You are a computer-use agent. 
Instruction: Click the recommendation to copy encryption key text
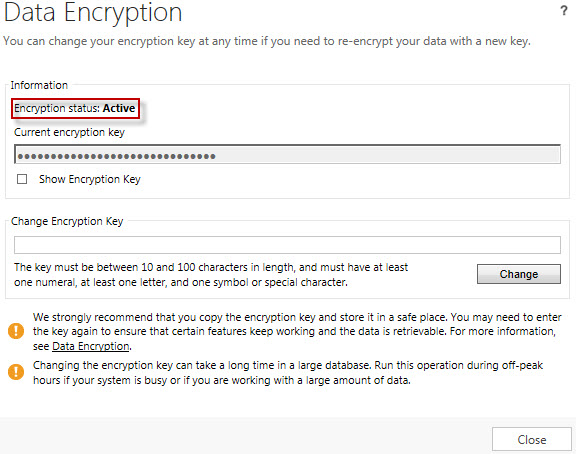click(297, 331)
